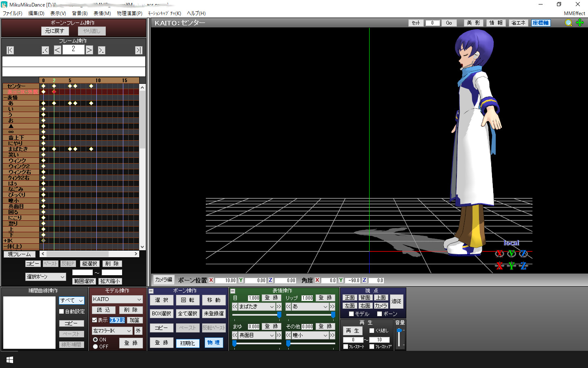Click the 元に戻す undo button
Image resolution: width=588 pixels, height=368 pixels.
pos(55,31)
